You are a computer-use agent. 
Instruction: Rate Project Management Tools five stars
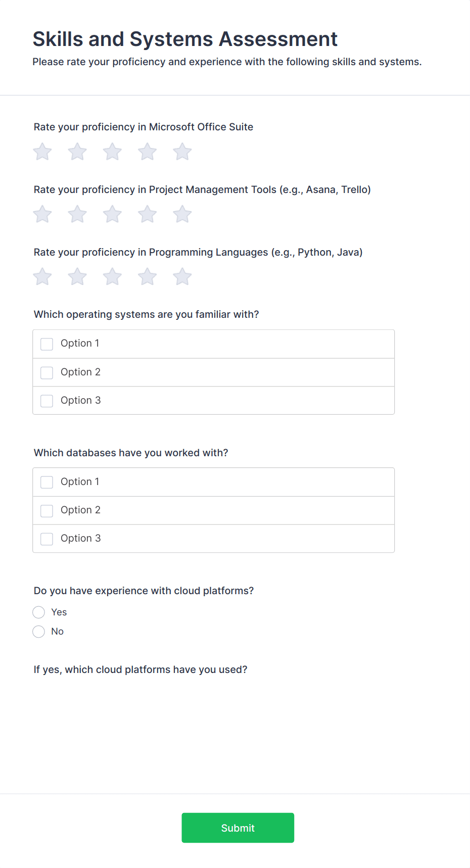[x=182, y=214]
